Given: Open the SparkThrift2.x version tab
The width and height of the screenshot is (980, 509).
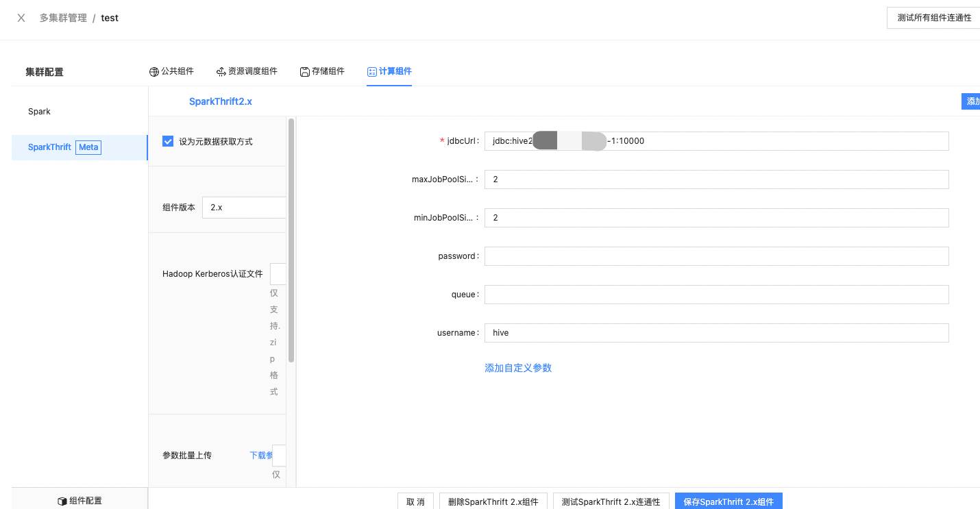Looking at the screenshot, I should point(221,101).
